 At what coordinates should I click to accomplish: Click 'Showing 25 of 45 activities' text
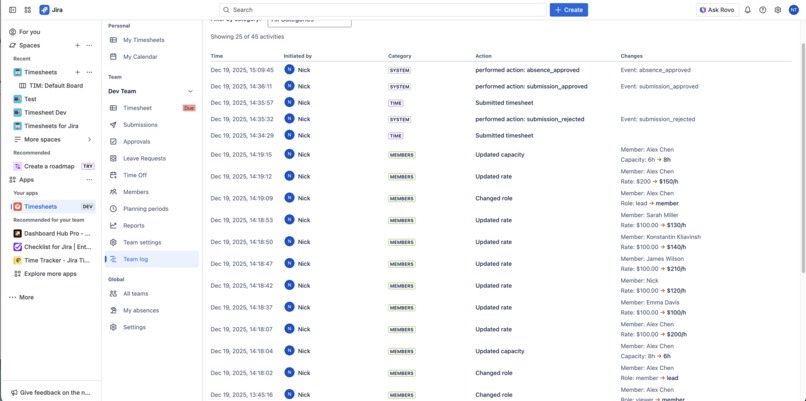coord(247,37)
